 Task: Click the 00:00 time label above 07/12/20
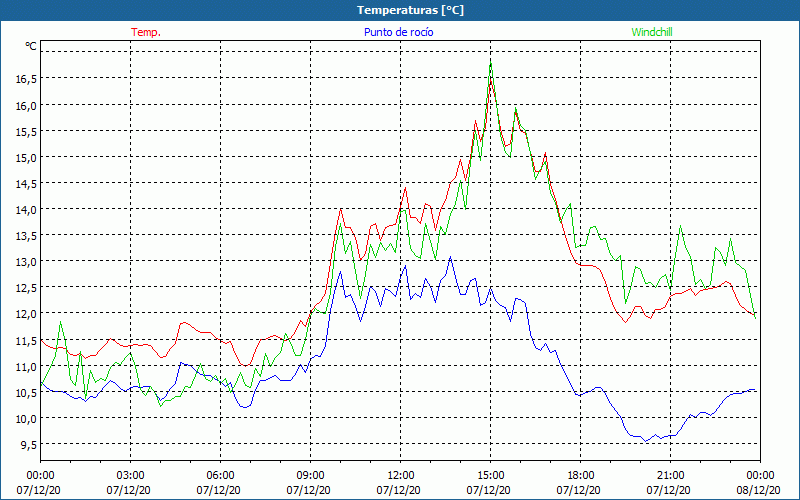[40, 476]
